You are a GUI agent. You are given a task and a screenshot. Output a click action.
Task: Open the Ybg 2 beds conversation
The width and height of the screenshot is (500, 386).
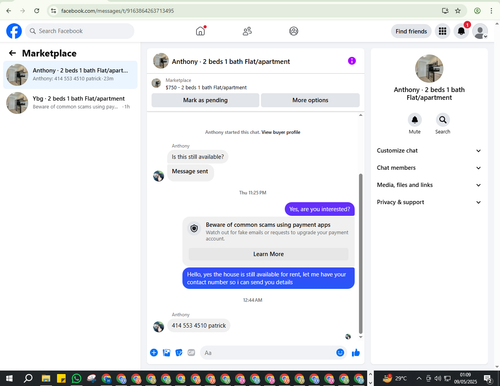(70, 103)
